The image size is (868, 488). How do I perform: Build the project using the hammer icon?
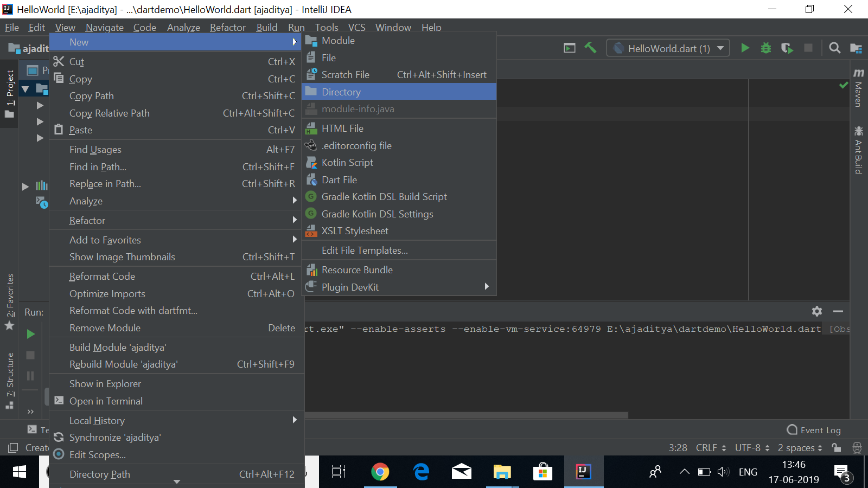pos(591,48)
